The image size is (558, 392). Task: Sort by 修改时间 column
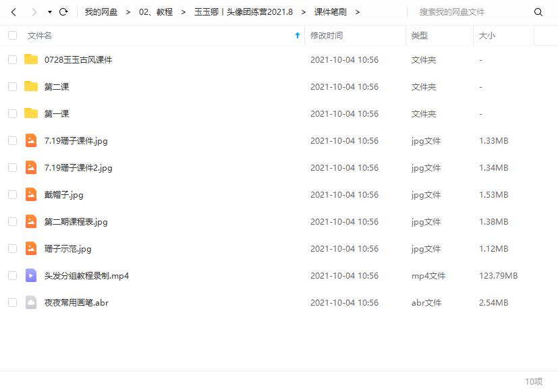327,36
